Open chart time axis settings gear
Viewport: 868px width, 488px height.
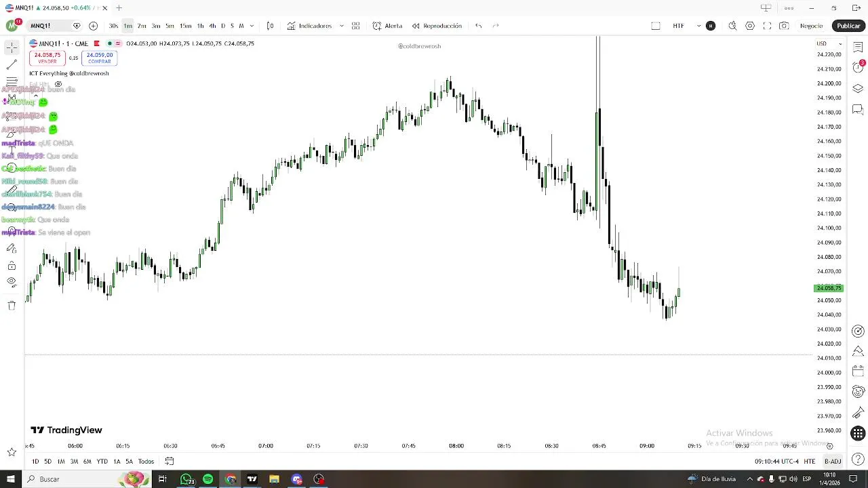point(829,446)
